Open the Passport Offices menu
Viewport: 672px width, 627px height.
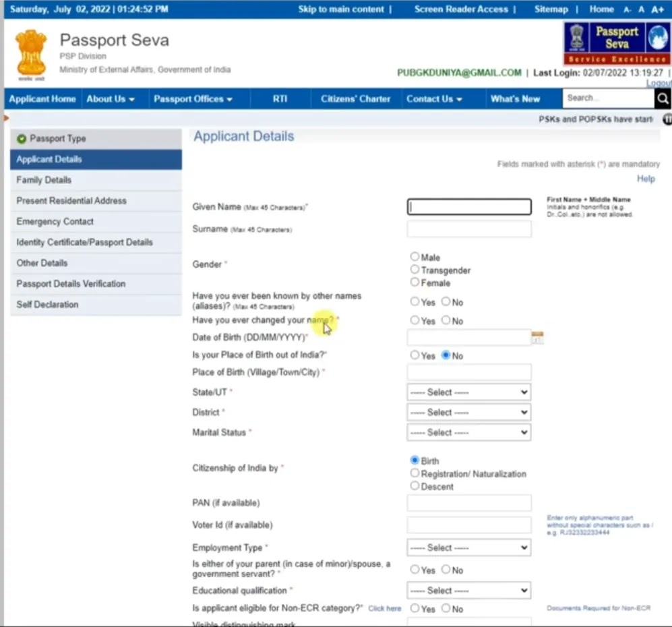pos(193,98)
